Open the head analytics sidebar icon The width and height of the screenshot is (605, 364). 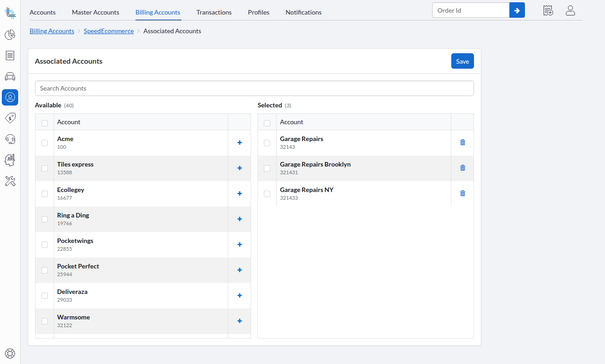(10, 160)
